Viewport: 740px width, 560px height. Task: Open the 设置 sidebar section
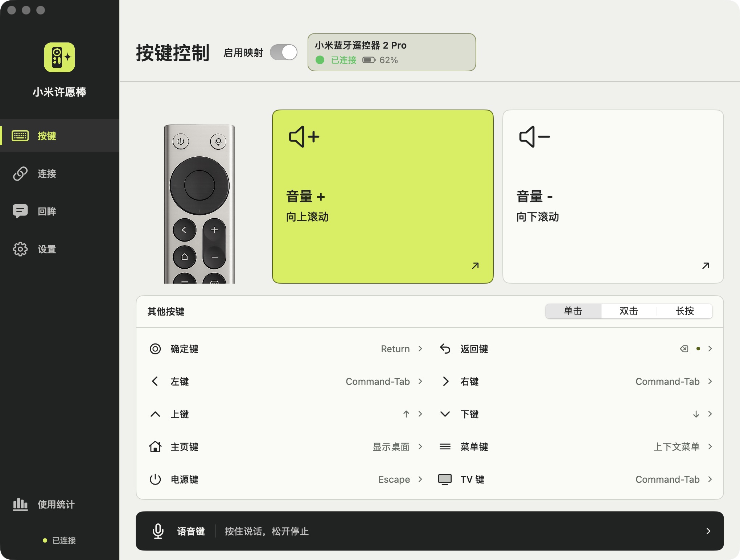tap(59, 249)
